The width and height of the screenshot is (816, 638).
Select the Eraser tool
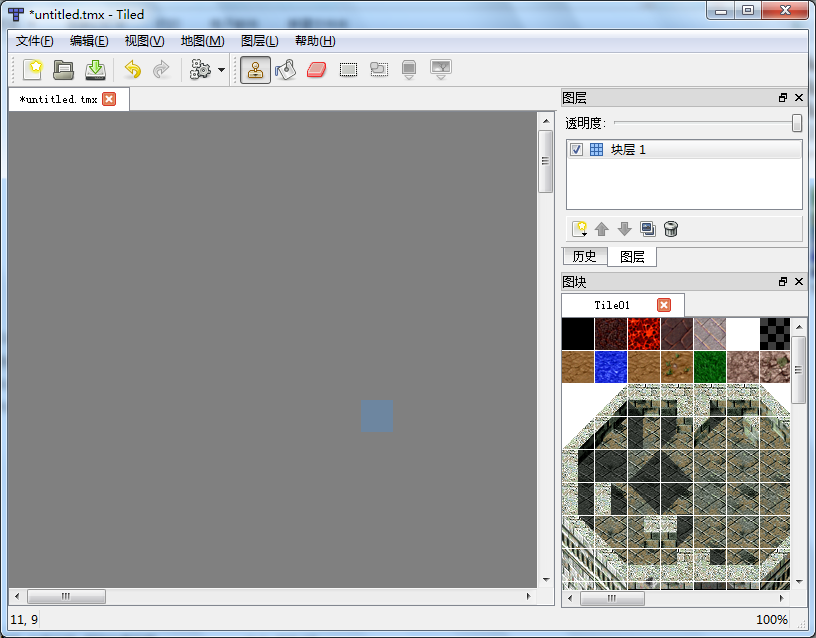(316, 69)
